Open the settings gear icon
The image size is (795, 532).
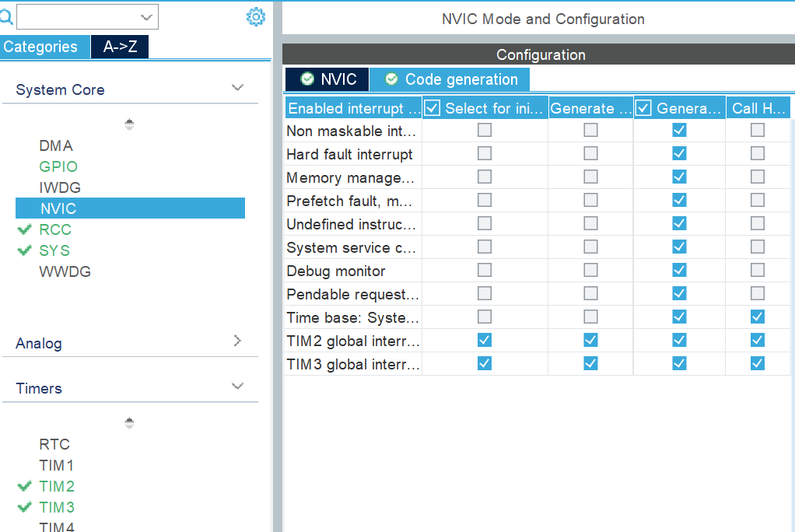coord(255,17)
